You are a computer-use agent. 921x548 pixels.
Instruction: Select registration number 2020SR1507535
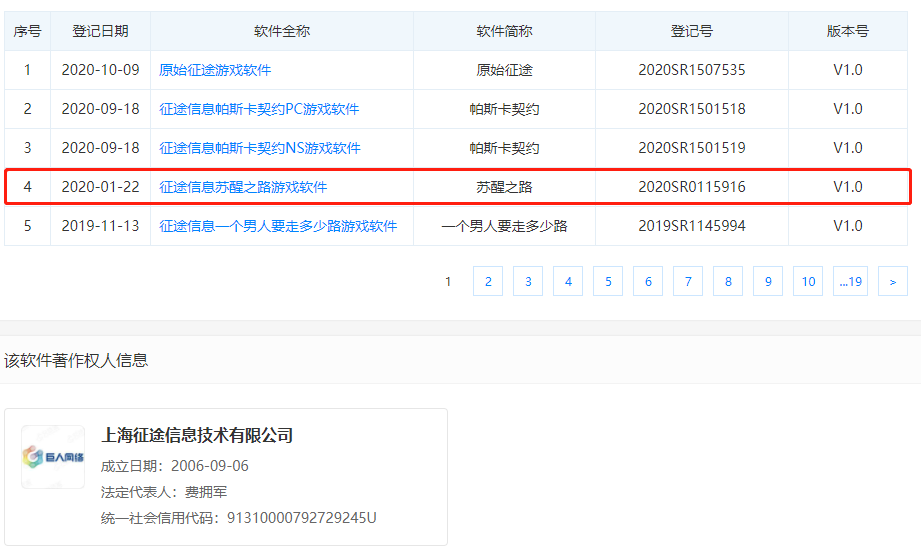tap(692, 70)
